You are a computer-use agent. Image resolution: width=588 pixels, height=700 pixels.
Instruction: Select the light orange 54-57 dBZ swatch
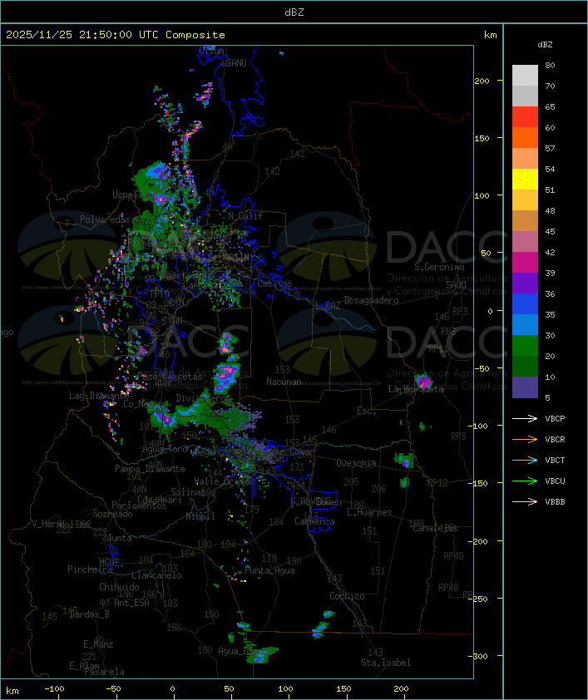525,159
